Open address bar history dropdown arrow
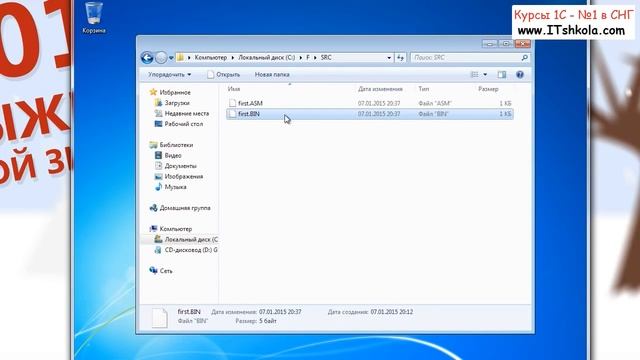This screenshot has height=360, width=640. coord(389,58)
